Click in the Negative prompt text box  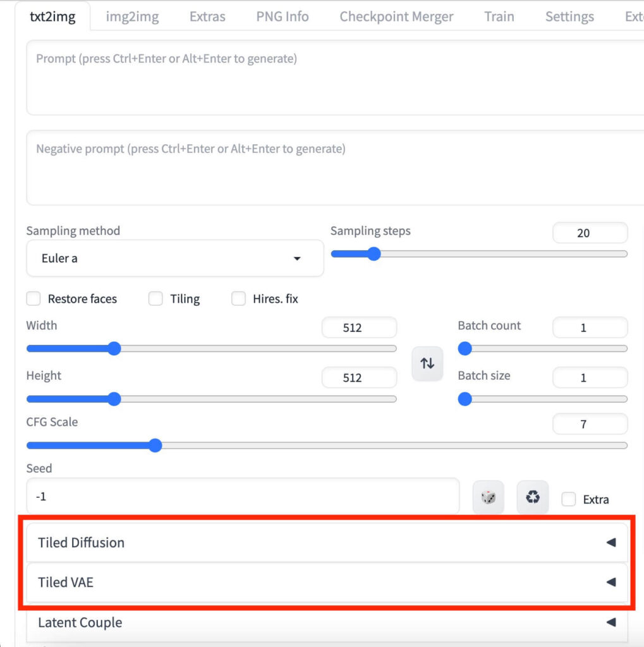[335, 169]
